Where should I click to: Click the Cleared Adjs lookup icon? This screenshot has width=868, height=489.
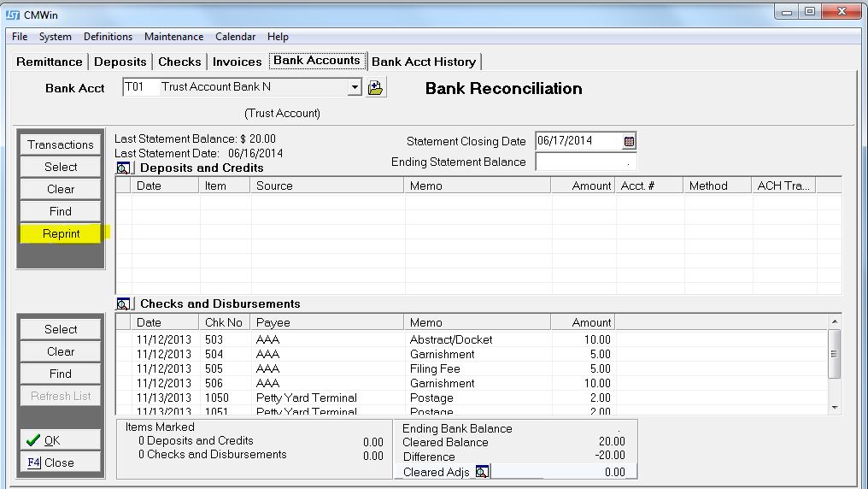coord(482,472)
